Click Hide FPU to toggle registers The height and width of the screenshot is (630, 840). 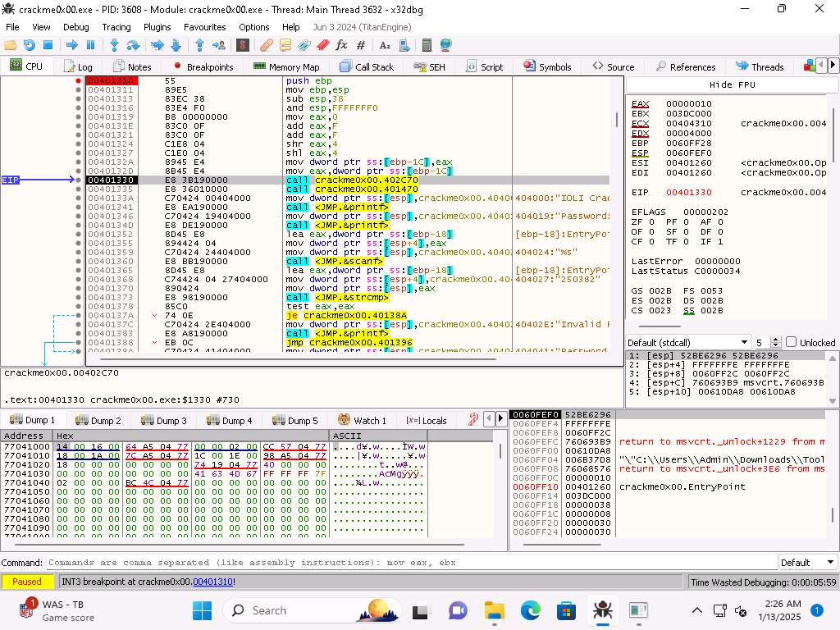[732, 84]
